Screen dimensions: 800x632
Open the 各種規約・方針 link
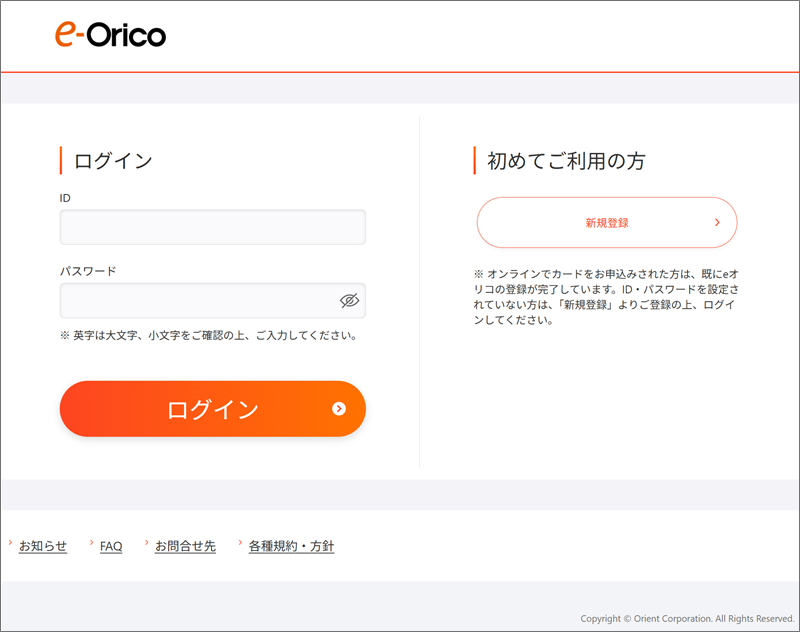click(291, 546)
